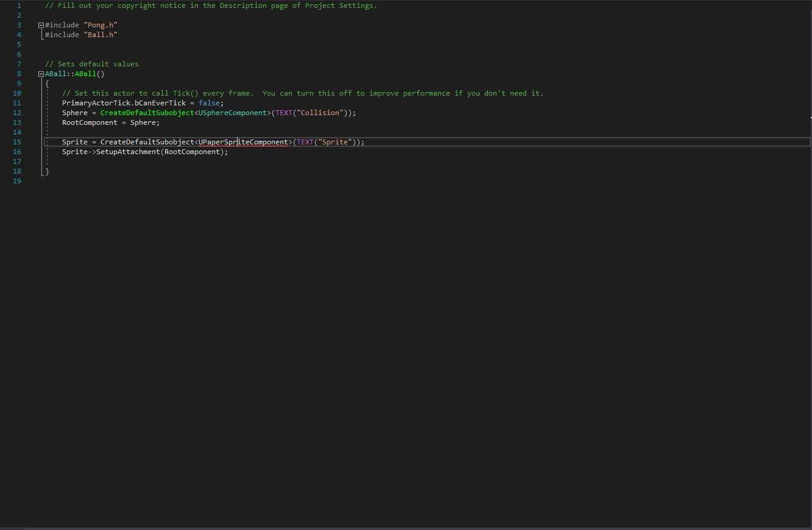Click CreateDefaultSubobject on line 15
The image size is (812, 530).
147,142
